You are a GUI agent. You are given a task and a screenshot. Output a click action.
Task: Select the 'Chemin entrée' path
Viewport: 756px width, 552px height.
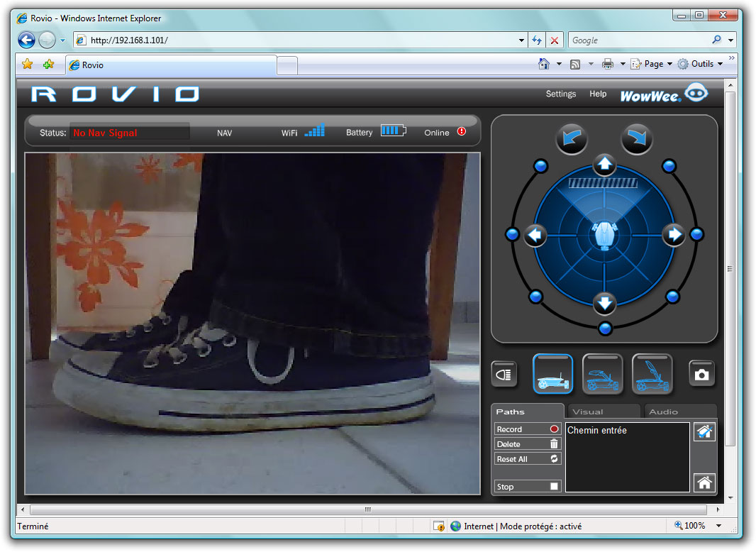pos(597,431)
